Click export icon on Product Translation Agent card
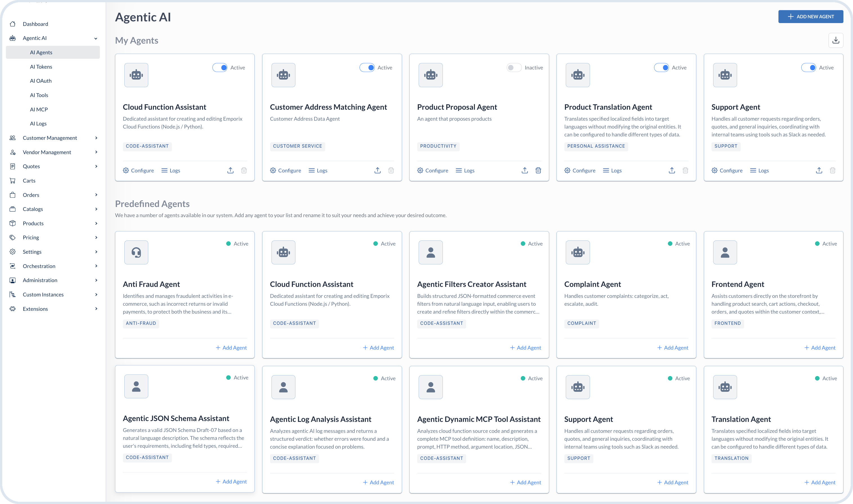 coord(672,170)
